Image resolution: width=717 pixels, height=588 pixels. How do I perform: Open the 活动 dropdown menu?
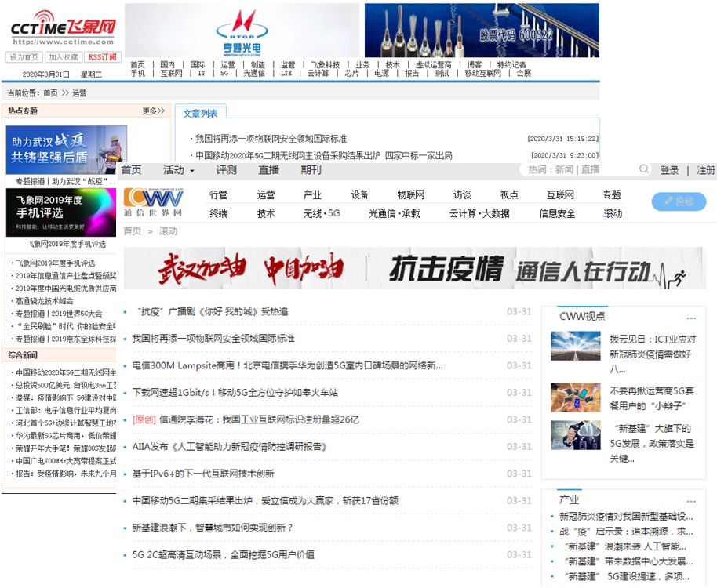pyautogui.click(x=179, y=170)
